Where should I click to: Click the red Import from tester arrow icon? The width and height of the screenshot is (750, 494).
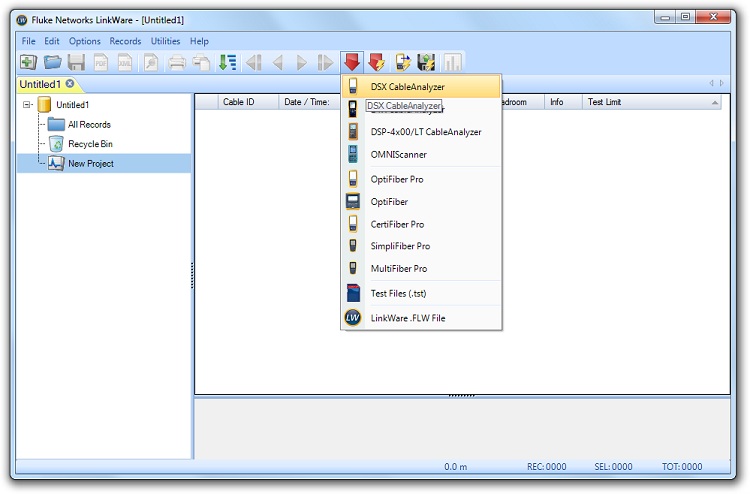tap(351, 62)
